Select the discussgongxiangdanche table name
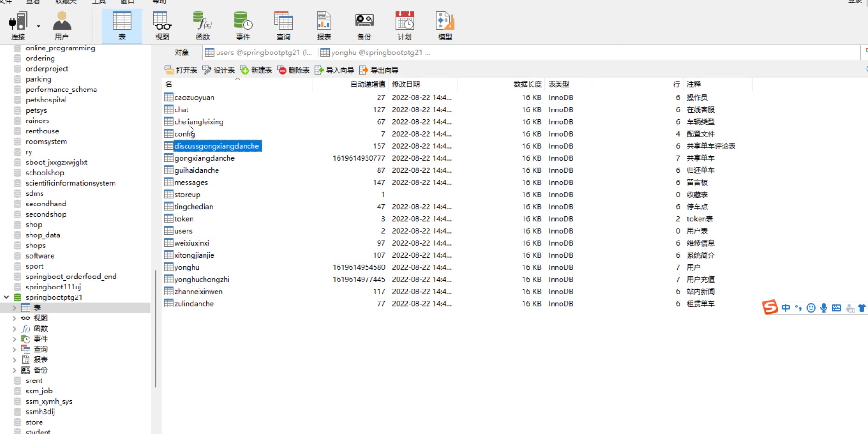 pos(217,146)
